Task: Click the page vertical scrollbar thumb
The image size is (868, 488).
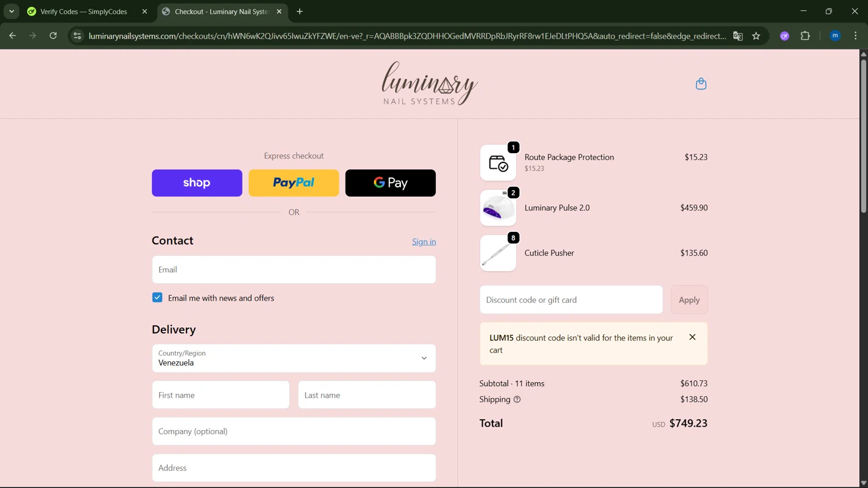Action: click(863, 136)
